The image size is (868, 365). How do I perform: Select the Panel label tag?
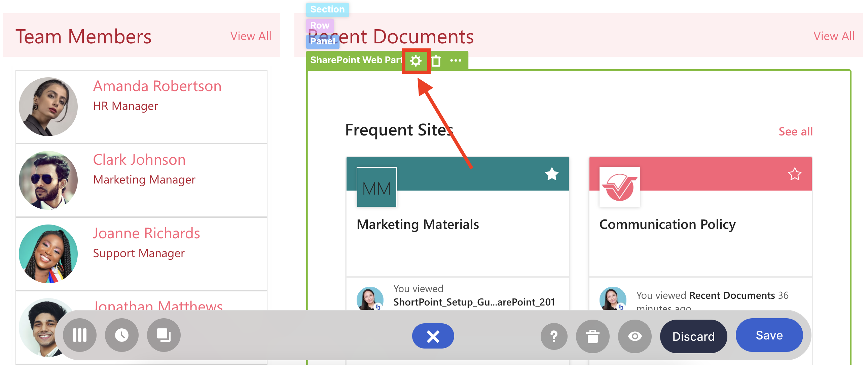pyautogui.click(x=322, y=41)
